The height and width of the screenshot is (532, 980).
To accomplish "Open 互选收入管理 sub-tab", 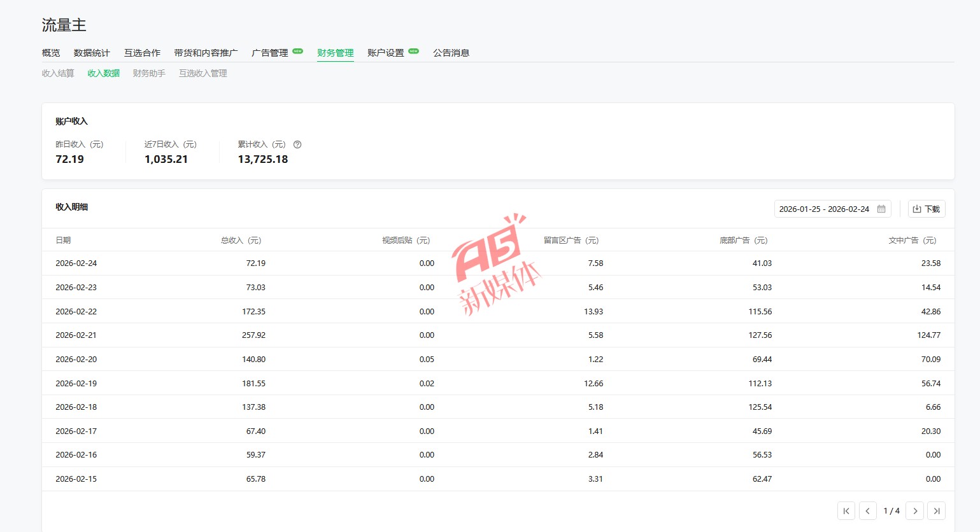I will [202, 73].
